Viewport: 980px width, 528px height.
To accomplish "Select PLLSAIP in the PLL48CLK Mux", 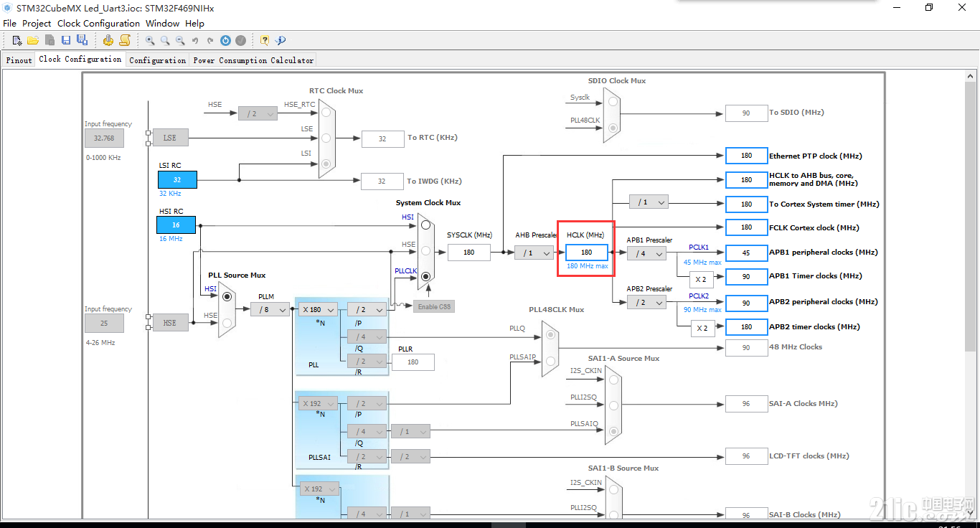I will (x=550, y=362).
